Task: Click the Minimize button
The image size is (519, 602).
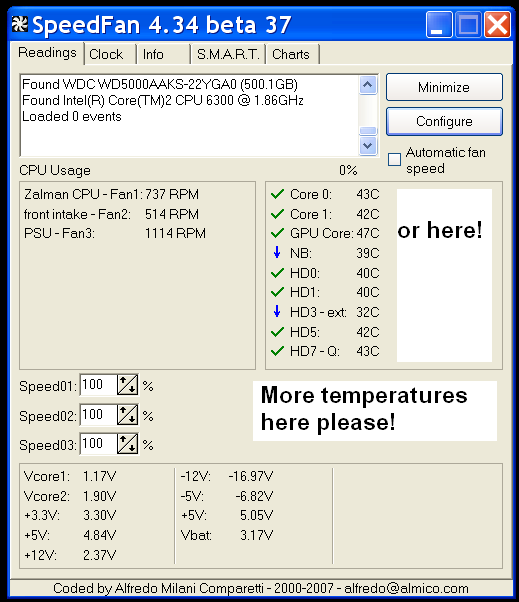Action: 444,87
